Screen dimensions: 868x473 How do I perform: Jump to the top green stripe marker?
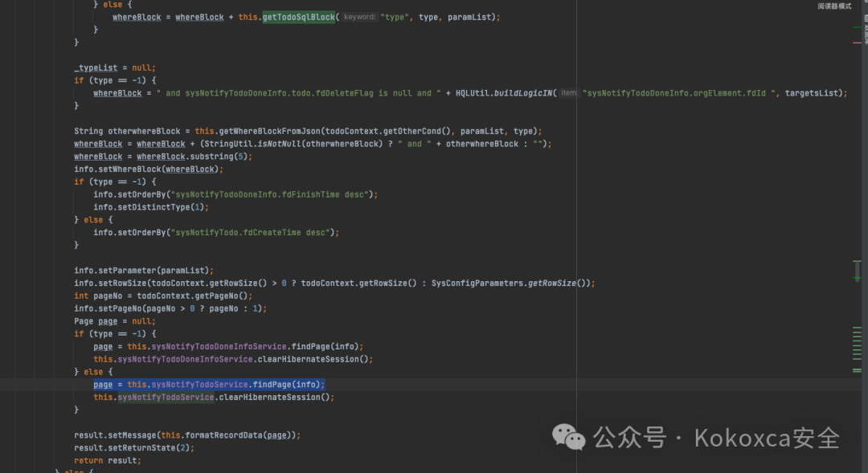point(858,27)
